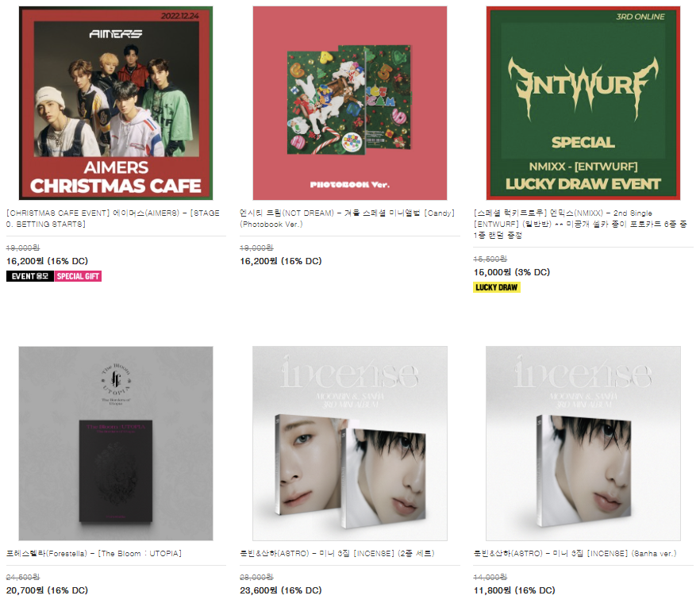Click the 16,200 won price under AIMERS

point(47,261)
